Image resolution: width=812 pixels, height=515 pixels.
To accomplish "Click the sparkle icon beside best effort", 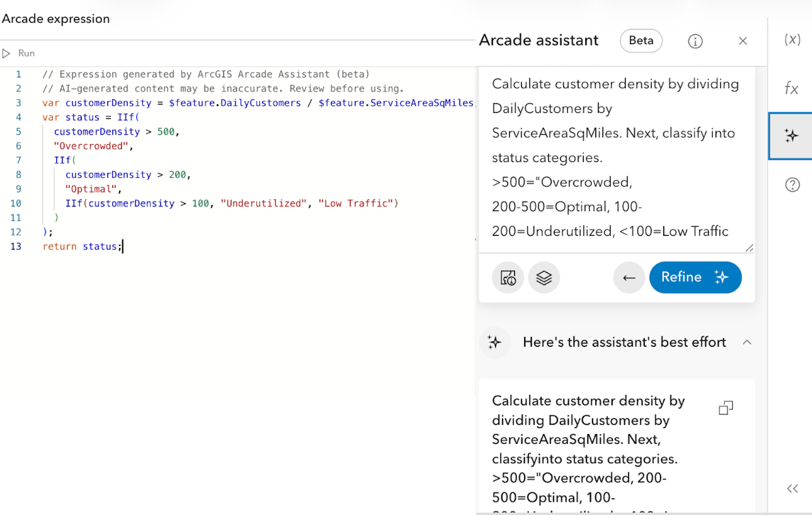I will tap(495, 342).
